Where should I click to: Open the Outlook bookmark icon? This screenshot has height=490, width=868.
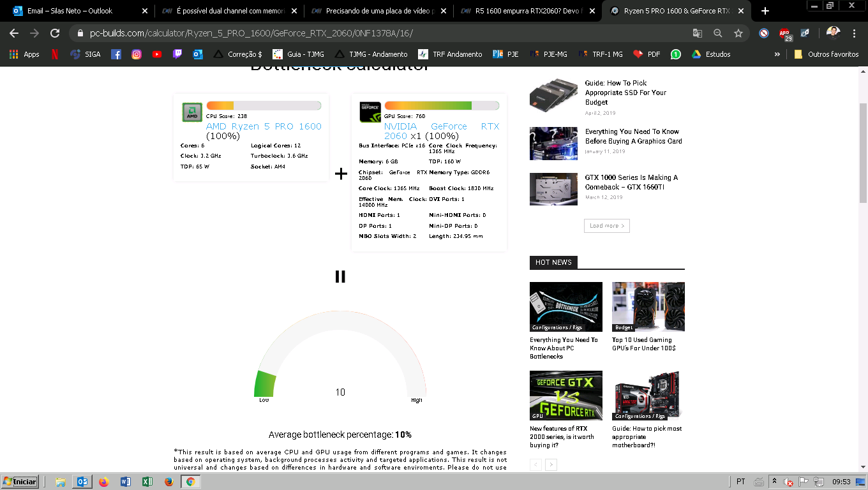pos(198,54)
